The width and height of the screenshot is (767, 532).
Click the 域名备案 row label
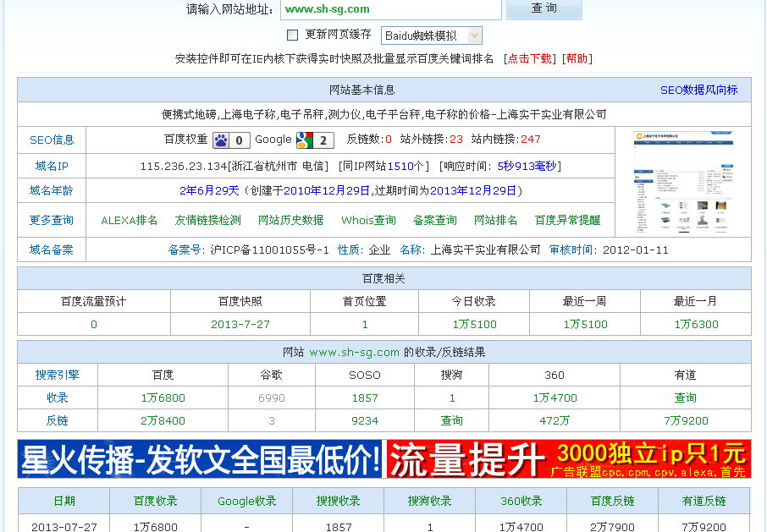pos(52,250)
